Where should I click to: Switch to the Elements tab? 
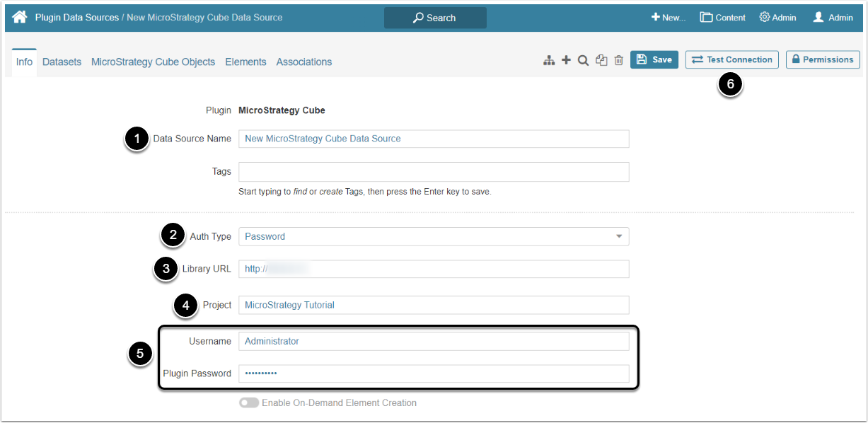pos(245,62)
